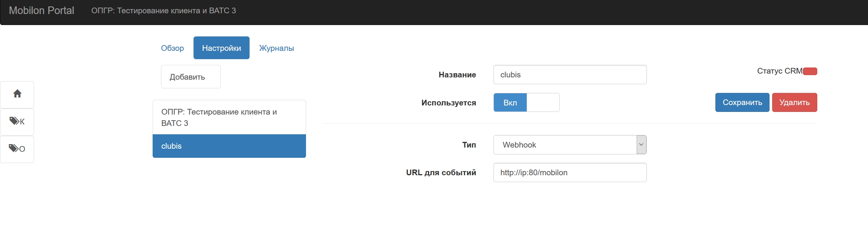Image resolution: width=868 pixels, height=231 pixels.
Task: Save settings with the Сохранить button
Action: tap(742, 102)
